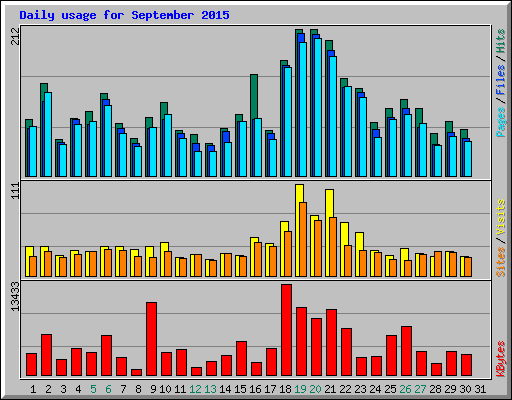Click day label 30 on the x-axis
The image size is (512, 400).
pyautogui.click(x=465, y=389)
